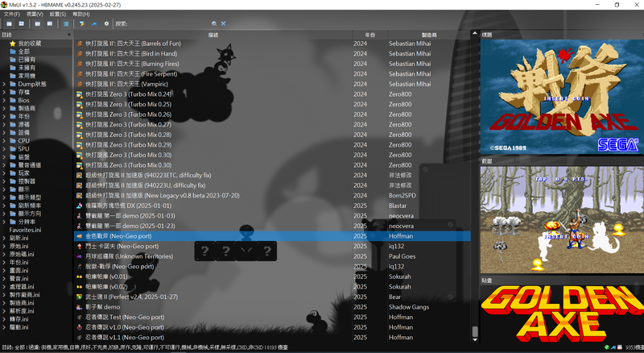Expand the 刷新.ini tree node
Screen dimensions: 644x353
click(x=4, y=238)
